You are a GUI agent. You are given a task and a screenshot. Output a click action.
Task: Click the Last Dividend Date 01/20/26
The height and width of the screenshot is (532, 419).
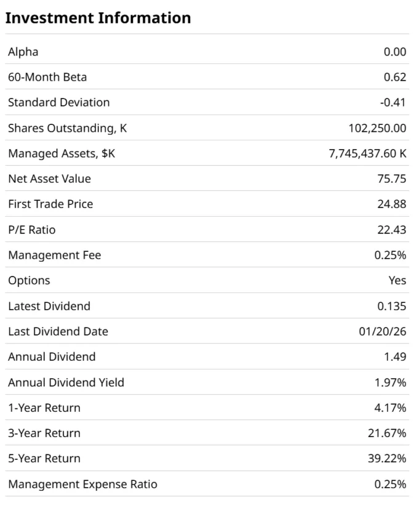[x=382, y=331]
